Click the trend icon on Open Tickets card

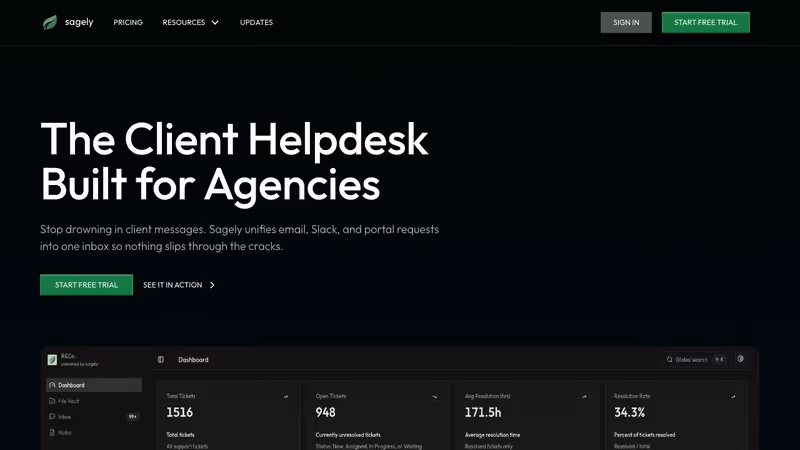pos(435,396)
